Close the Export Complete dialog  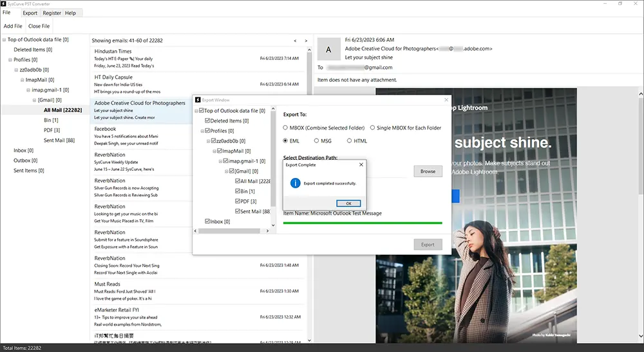coord(361,164)
